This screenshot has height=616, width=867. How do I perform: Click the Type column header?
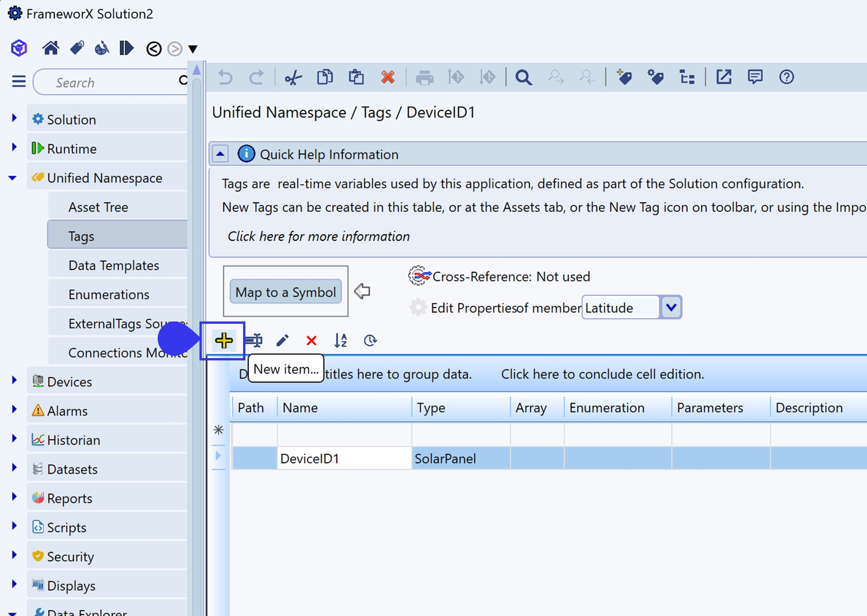pyautogui.click(x=461, y=408)
